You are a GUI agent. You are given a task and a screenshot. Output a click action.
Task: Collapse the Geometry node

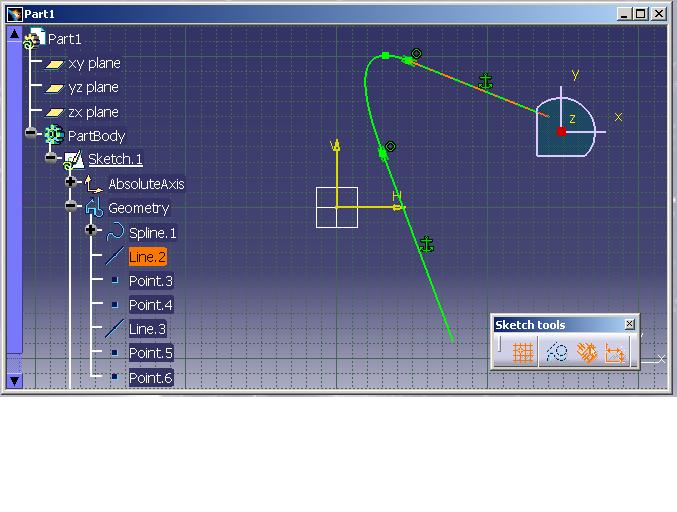(71, 205)
